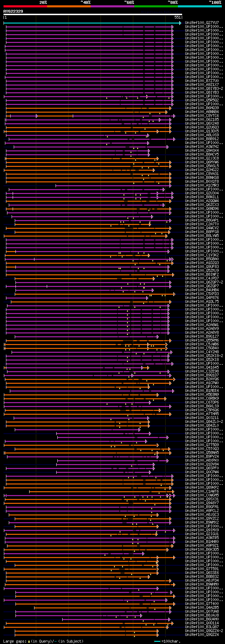Click the UniRef100_B1MEE4 label
This screenshot has height=644, width=225.
[x=202, y=390]
